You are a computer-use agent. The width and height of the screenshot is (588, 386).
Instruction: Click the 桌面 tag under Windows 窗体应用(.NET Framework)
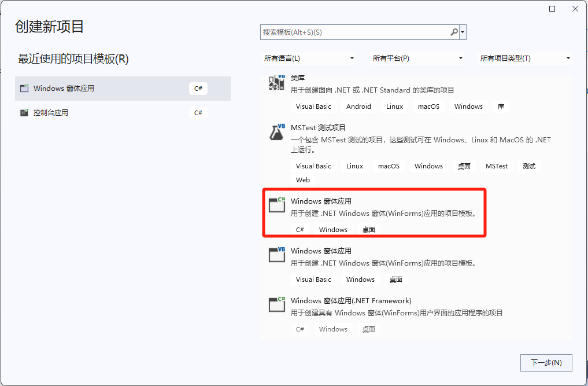(x=369, y=329)
